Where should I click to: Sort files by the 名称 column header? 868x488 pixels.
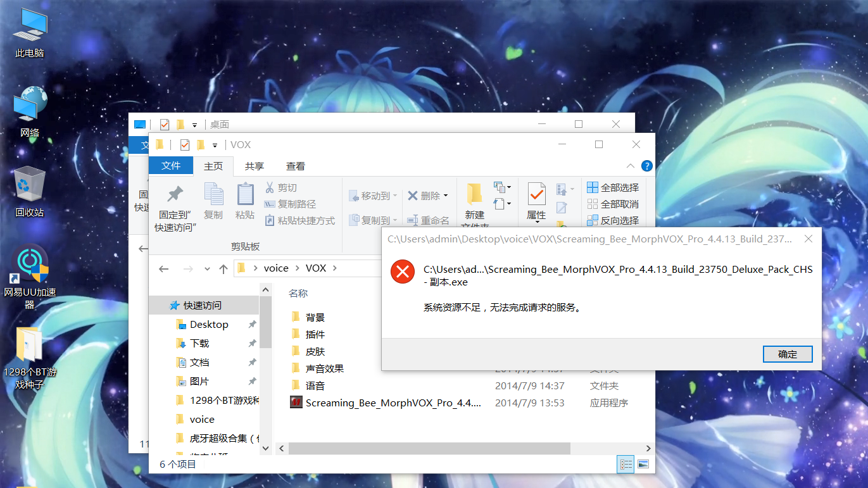tap(298, 294)
